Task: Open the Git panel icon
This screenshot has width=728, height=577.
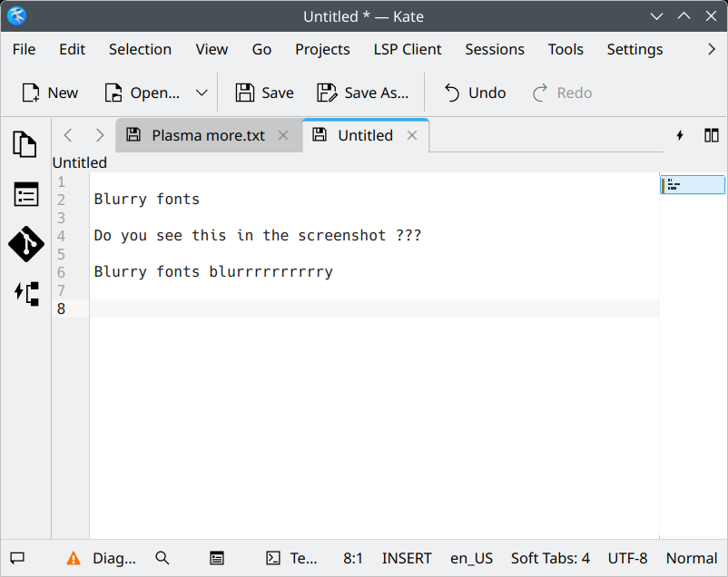Action: 25,244
